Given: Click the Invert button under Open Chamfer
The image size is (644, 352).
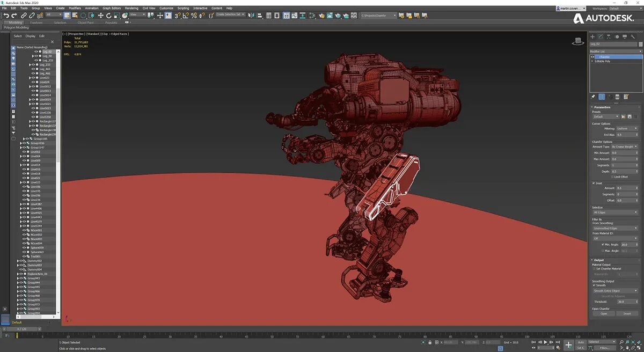Looking at the screenshot, I should (x=627, y=313).
